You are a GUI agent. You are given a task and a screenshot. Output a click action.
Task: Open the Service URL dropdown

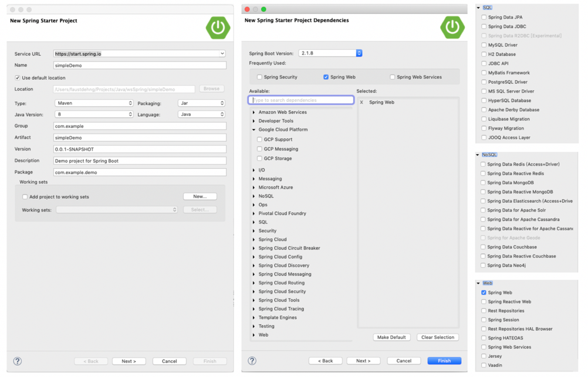pos(222,54)
